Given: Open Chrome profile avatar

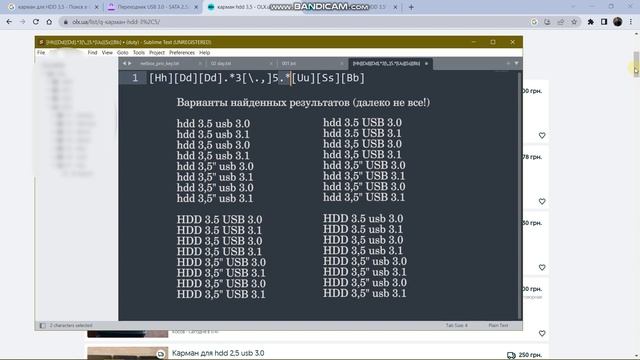Looking at the screenshot, I should [x=618, y=22].
